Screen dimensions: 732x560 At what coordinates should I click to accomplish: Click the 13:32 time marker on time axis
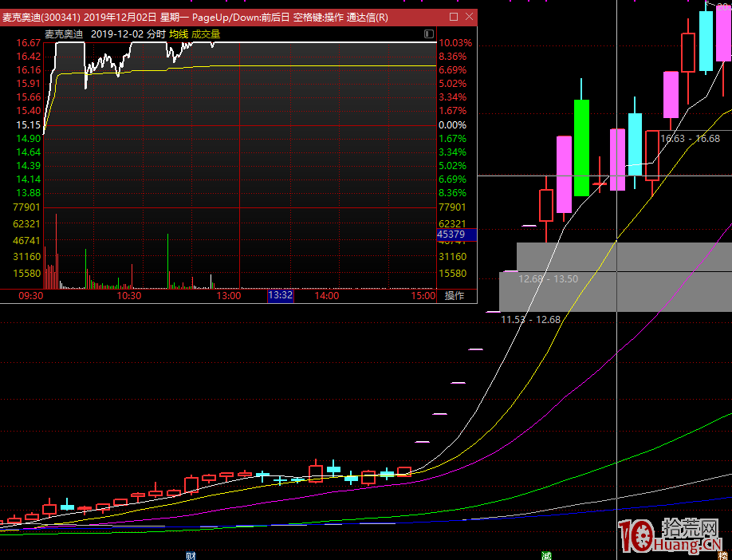click(280, 296)
